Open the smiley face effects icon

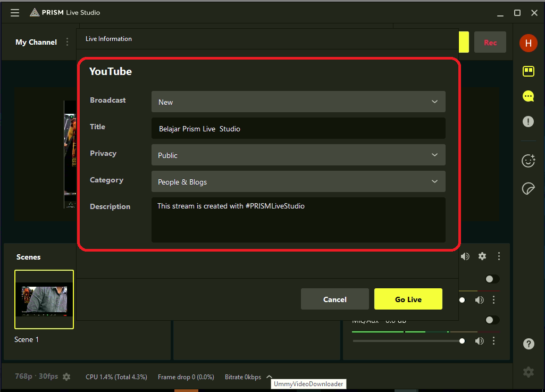point(529,161)
